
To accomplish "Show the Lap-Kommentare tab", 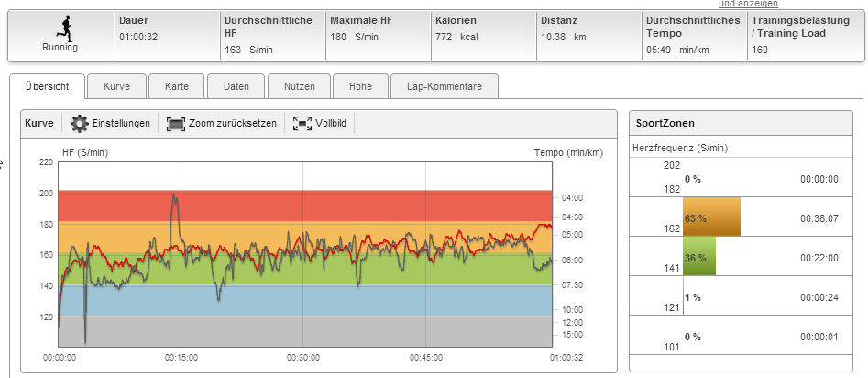I will pos(445,87).
